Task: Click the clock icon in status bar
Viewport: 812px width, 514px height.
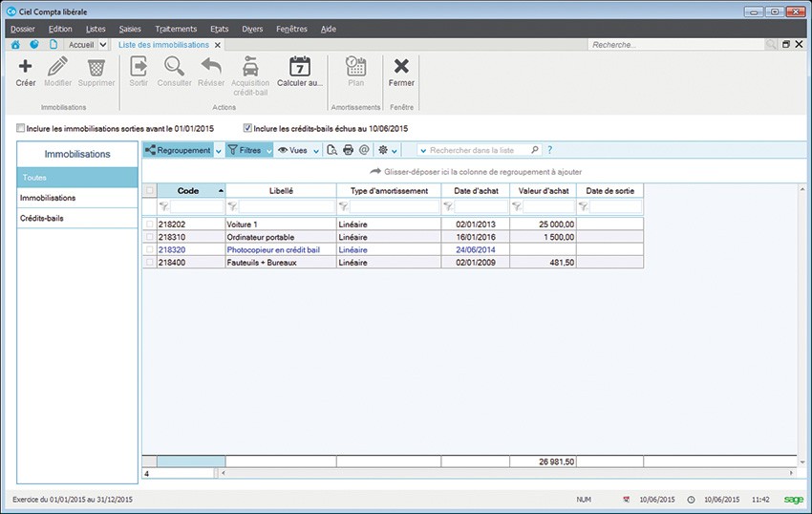Action: 691,500
